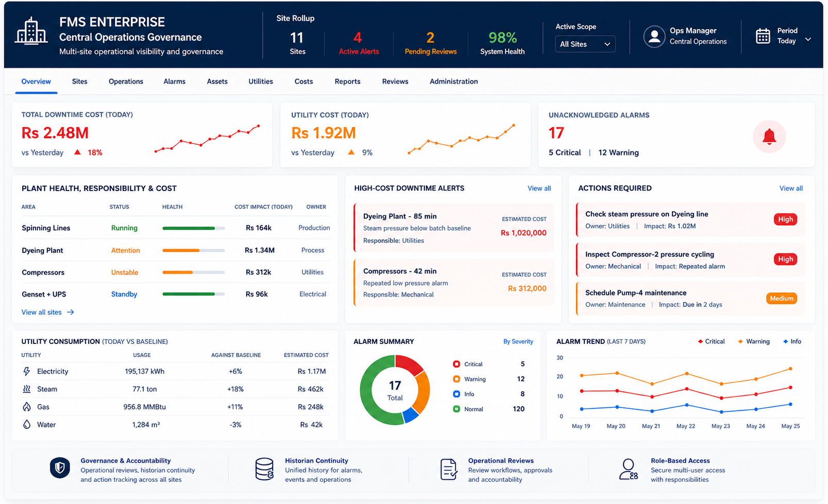Switch to the Utilities tab
This screenshot has height=504, width=828.
(x=261, y=81)
